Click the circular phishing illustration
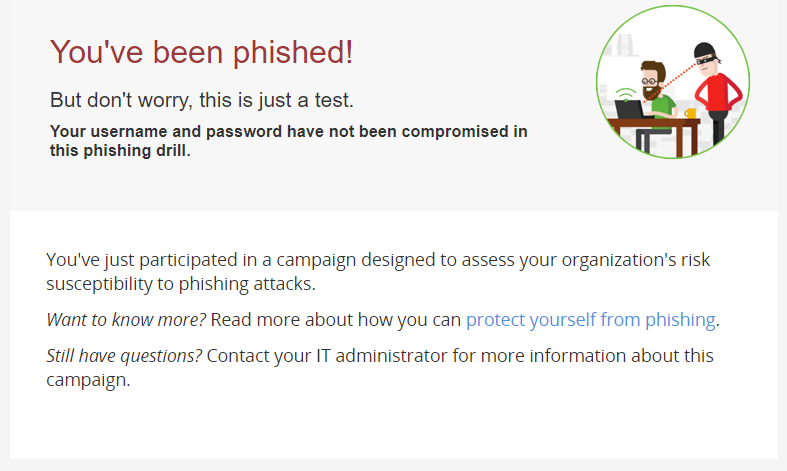The height and width of the screenshot is (471, 787). (673, 82)
